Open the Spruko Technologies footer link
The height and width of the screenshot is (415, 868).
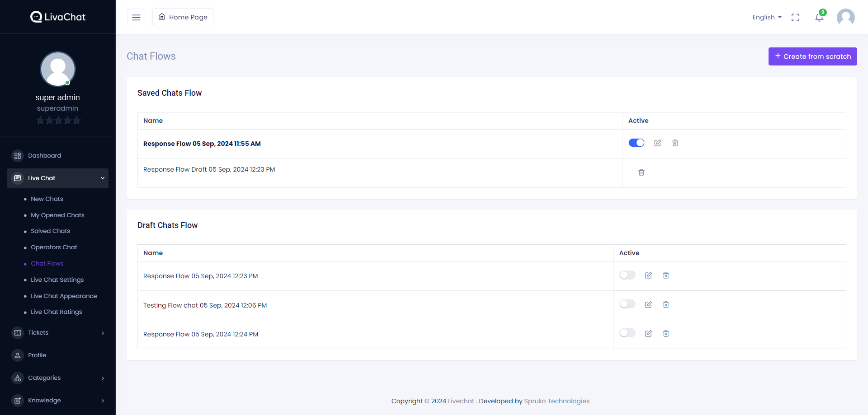click(557, 401)
